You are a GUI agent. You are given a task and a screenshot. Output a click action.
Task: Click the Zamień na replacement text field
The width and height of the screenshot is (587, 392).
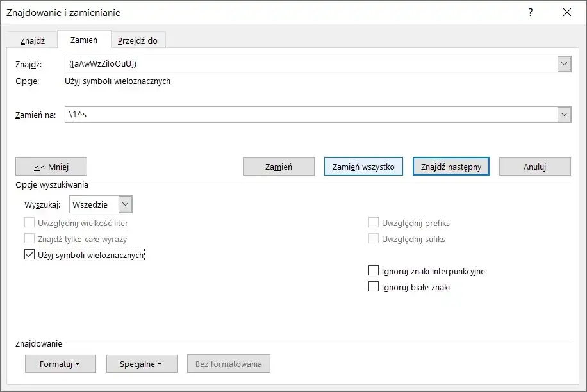pos(311,115)
